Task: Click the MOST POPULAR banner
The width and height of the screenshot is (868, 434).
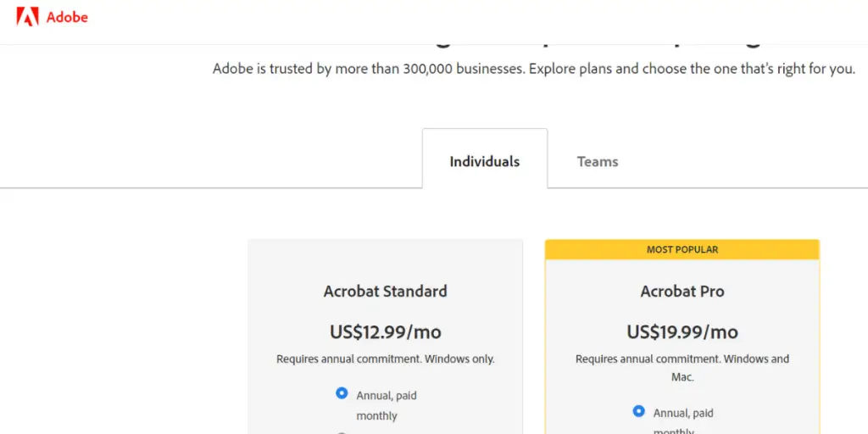Action: pyautogui.click(x=682, y=250)
